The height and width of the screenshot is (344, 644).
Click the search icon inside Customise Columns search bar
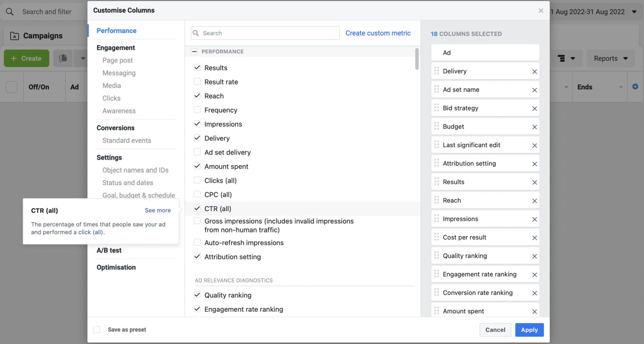pos(196,33)
